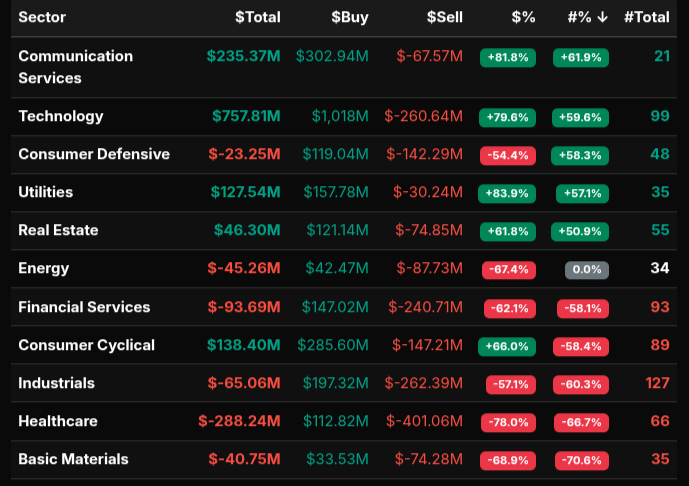Viewport: 689px width, 486px height.
Task: Click the #Total column header
Action: [x=646, y=17]
